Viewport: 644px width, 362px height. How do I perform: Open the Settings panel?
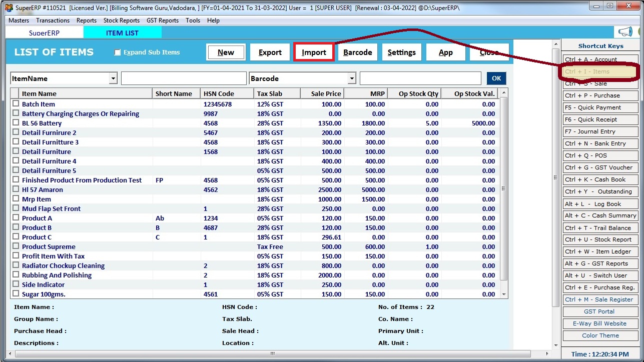point(402,51)
